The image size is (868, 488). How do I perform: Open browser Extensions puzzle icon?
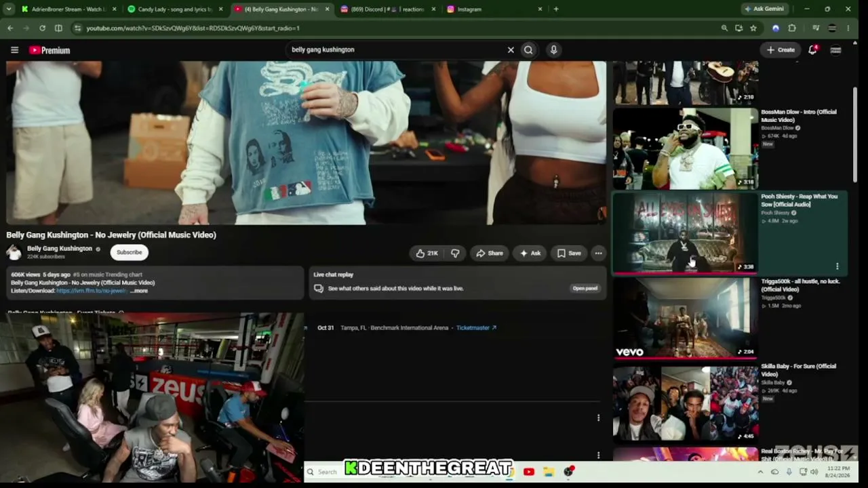pyautogui.click(x=791, y=28)
